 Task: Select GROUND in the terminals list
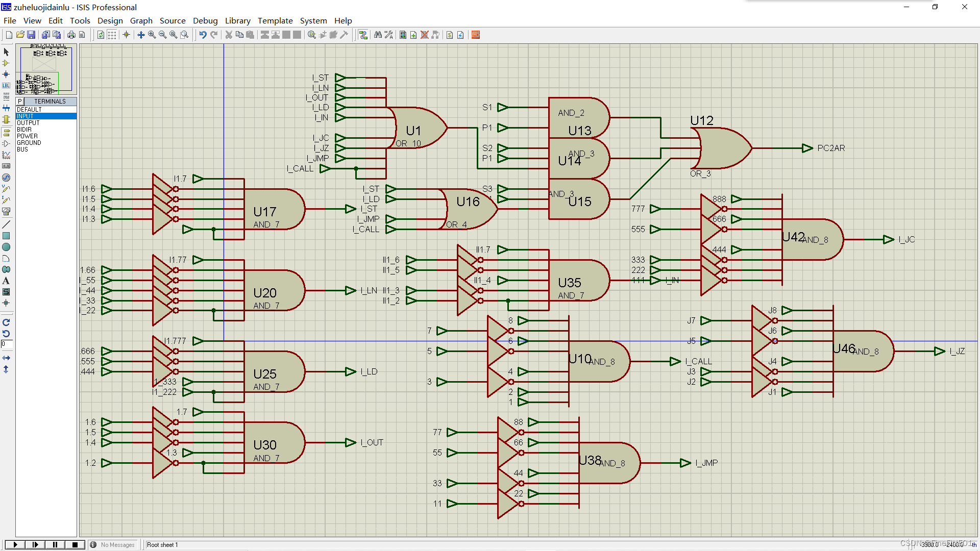(x=29, y=143)
